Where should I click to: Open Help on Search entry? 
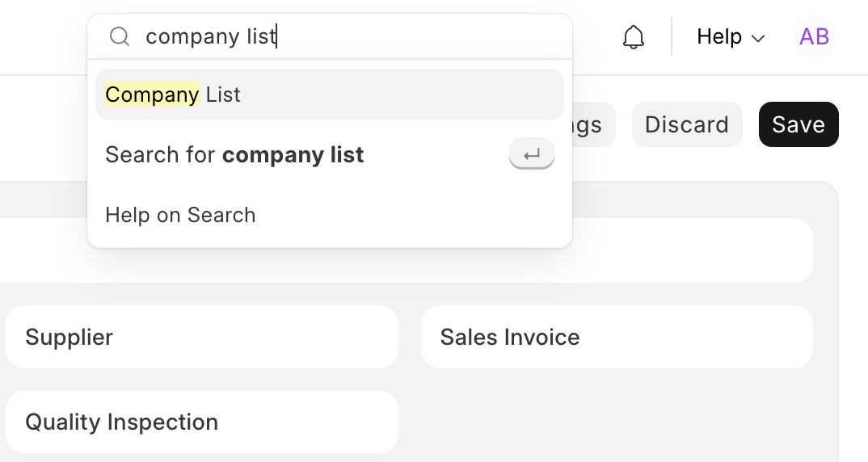[x=330, y=215]
